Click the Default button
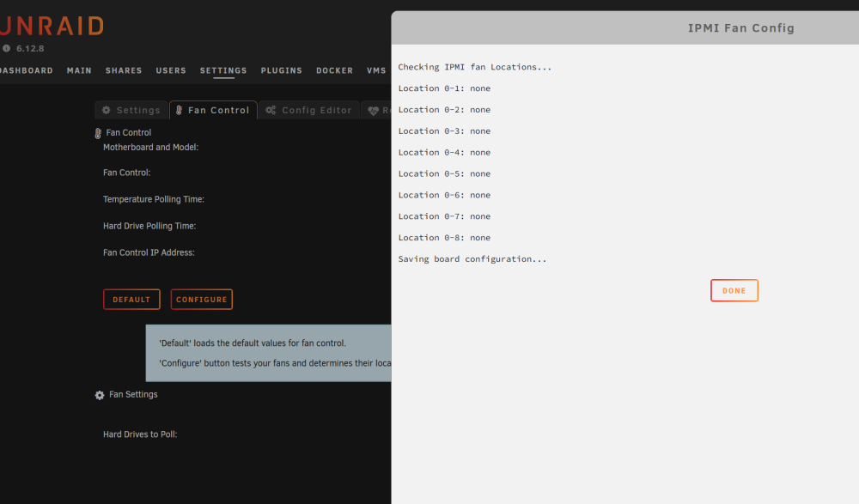The height and width of the screenshot is (504, 859). tap(131, 300)
